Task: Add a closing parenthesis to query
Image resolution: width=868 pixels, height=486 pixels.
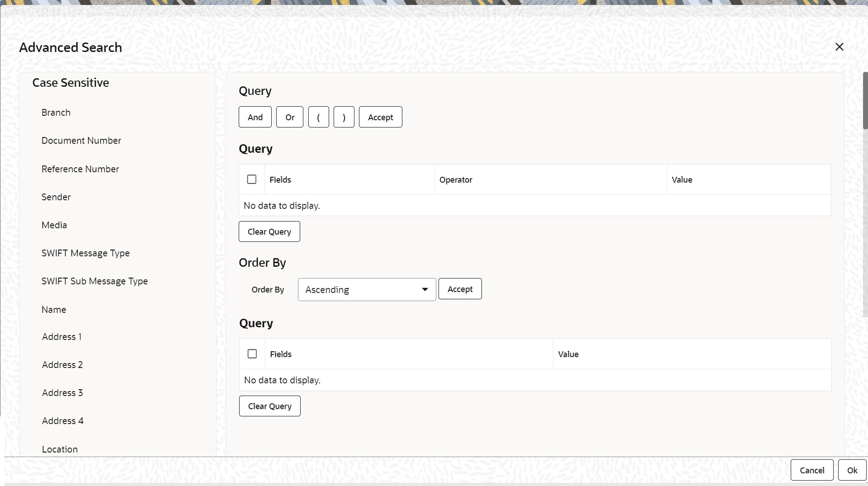Action: [344, 117]
